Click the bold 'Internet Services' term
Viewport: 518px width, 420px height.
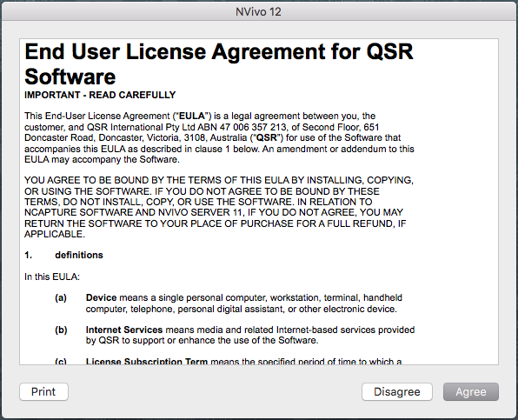pos(124,330)
